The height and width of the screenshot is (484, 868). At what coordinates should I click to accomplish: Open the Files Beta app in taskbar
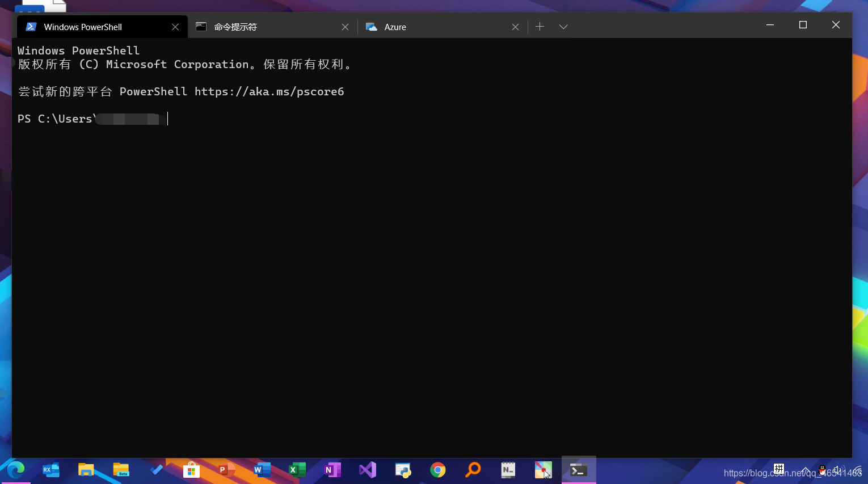point(121,470)
